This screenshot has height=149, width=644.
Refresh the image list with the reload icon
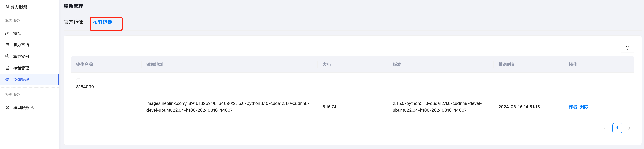627,48
